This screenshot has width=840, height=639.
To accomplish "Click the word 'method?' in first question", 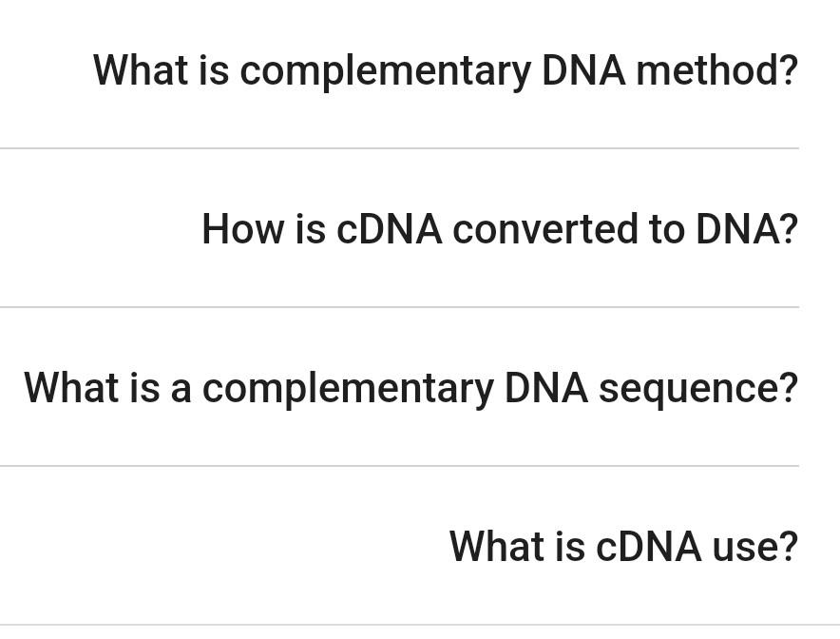I will pyautogui.click(x=717, y=69).
